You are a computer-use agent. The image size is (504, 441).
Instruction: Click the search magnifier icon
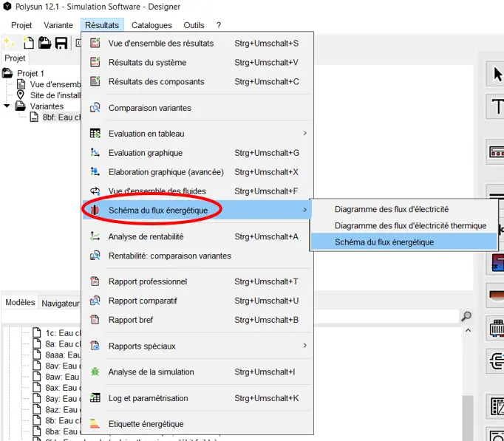(466, 316)
